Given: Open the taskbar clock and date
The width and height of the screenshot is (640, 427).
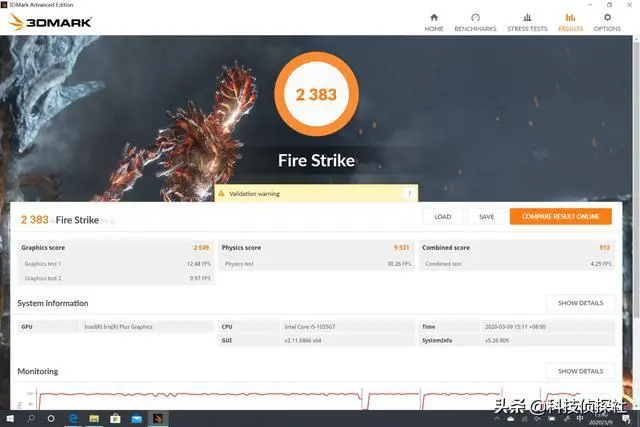Looking at the screenshot, I should tap(600, 419).
